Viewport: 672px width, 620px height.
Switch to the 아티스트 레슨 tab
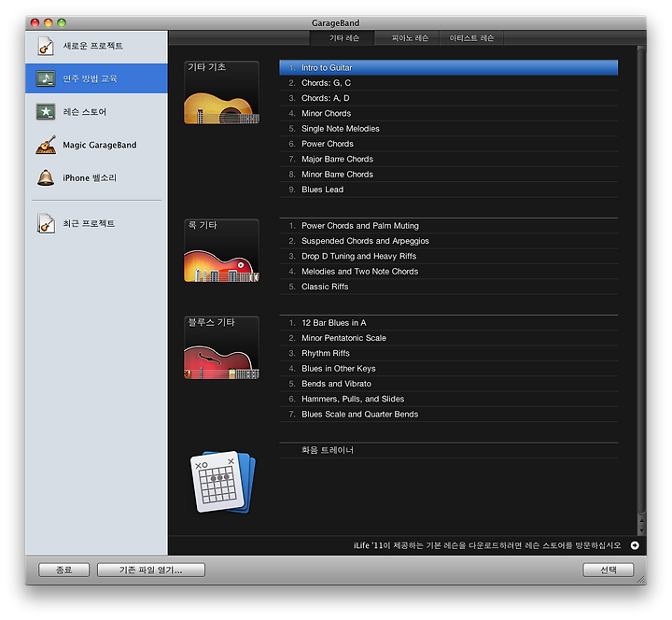(x=471, y=38)
